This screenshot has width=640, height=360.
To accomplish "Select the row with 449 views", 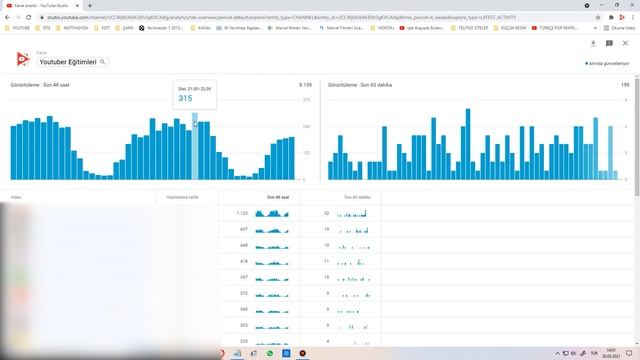I will (320, 246).
